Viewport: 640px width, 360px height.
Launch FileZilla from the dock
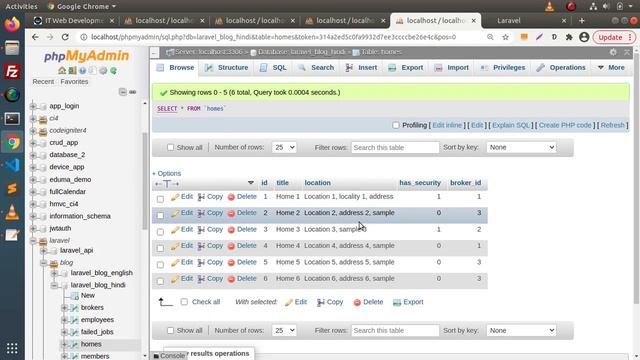tap(12, 71)
